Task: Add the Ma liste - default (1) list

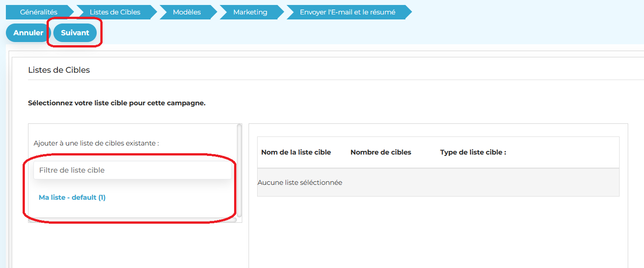Action: coord(72,197)
